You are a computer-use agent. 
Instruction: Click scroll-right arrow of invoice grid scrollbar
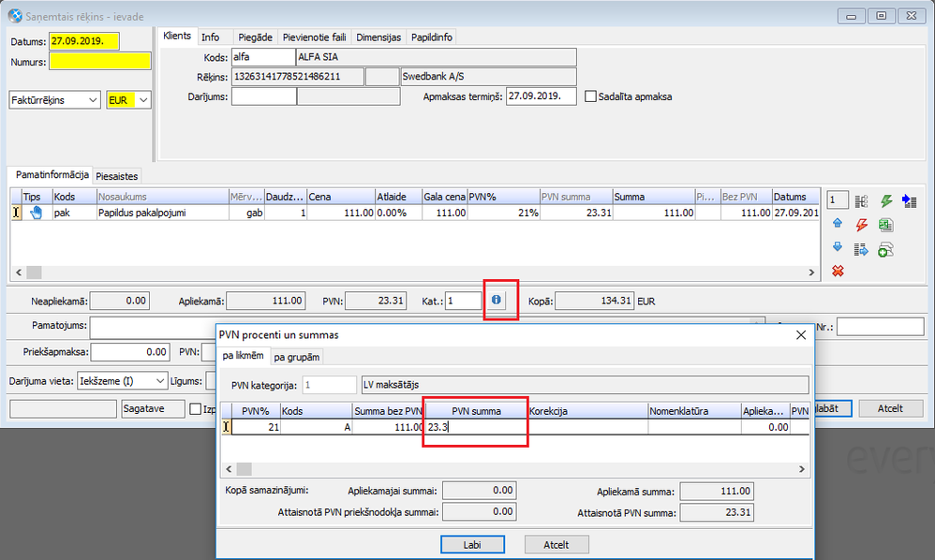pos(811,273)
